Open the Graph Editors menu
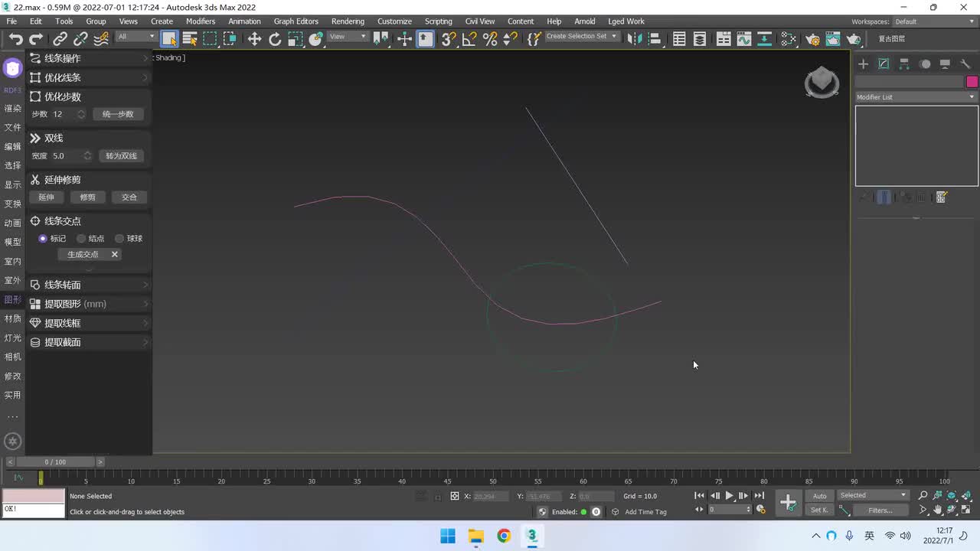Viewport: 980px width, 551px height. tap(296, 21)
